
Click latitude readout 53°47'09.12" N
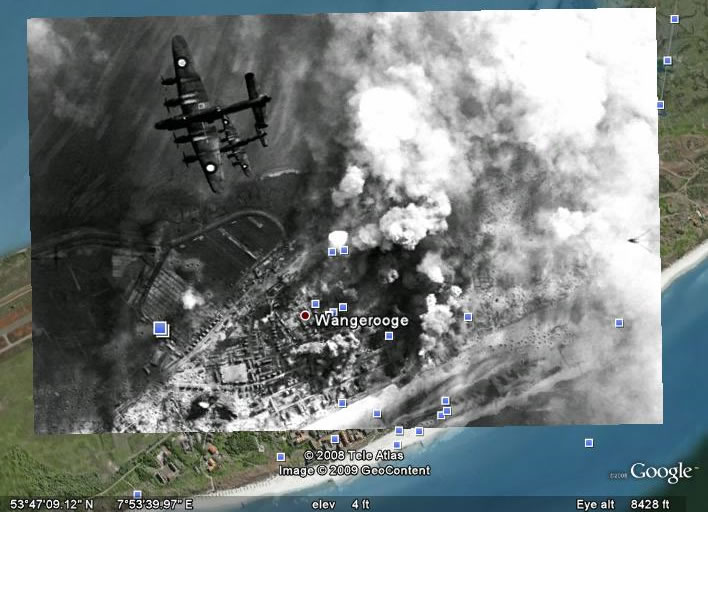click(x=51, y=504)
